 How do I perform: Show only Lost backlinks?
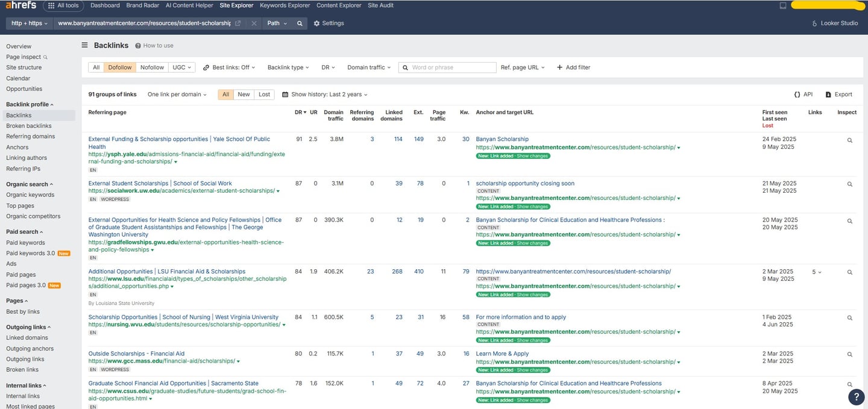(x=264, y=95)
